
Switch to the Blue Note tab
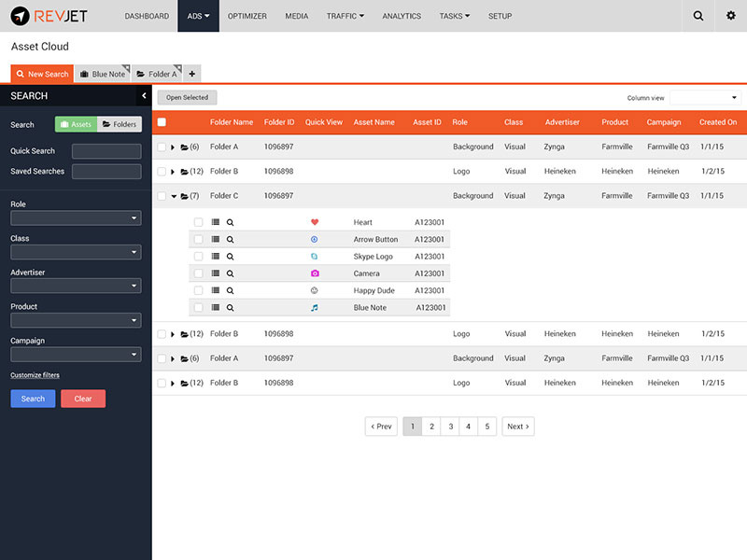(x=102, y=74)
